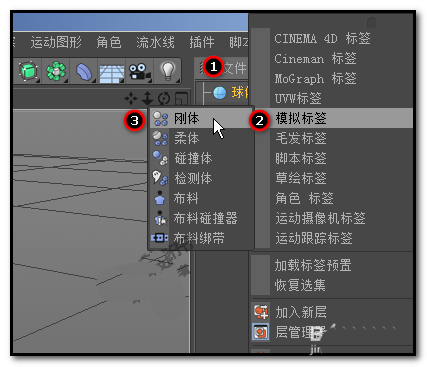
Task: Expand CINEMA 4D 标签 submenu
Action: [x=322, y=39]
